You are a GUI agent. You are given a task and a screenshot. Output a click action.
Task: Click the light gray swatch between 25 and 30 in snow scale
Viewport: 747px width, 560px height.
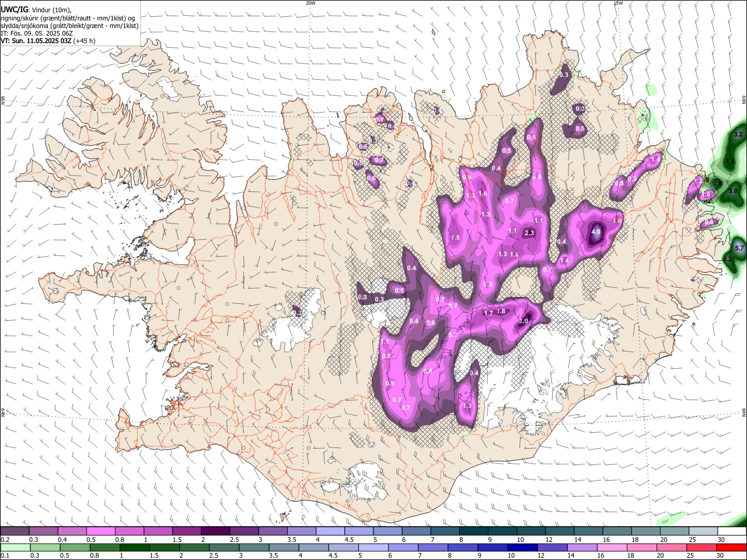point(703,531)
